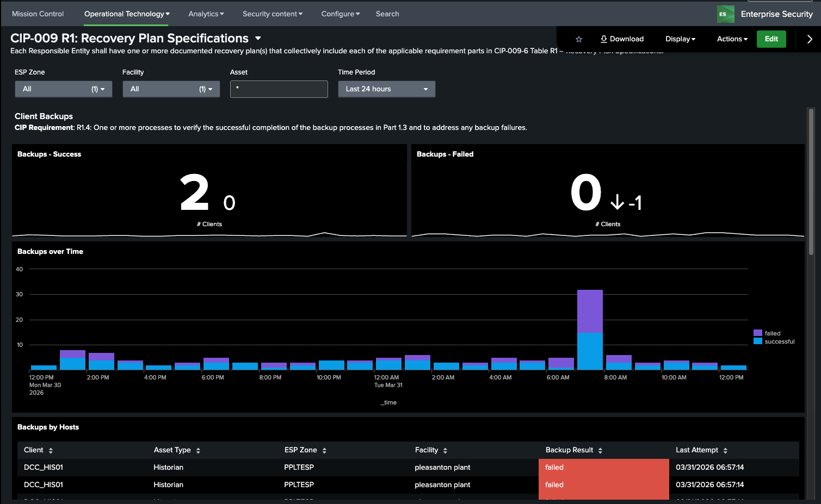This screenshot has width=821, height=504.
Task: Sort the ESP Zone column via sort icon
Action: click(324, 451)
